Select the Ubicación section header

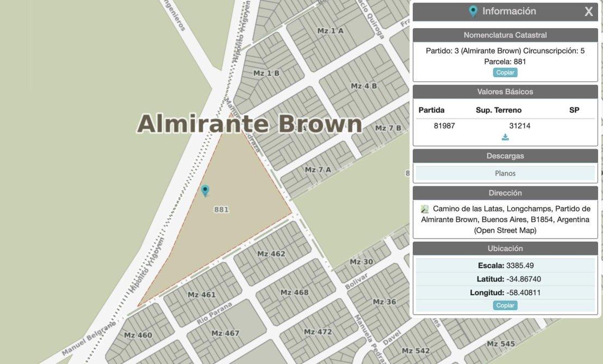pos(505,248)
